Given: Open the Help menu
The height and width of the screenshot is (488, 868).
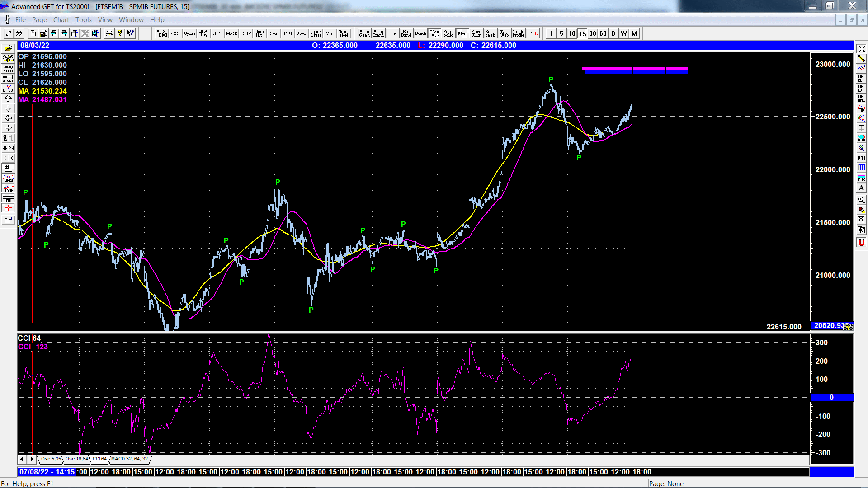Looking at the screenshot, I should 157,20.
